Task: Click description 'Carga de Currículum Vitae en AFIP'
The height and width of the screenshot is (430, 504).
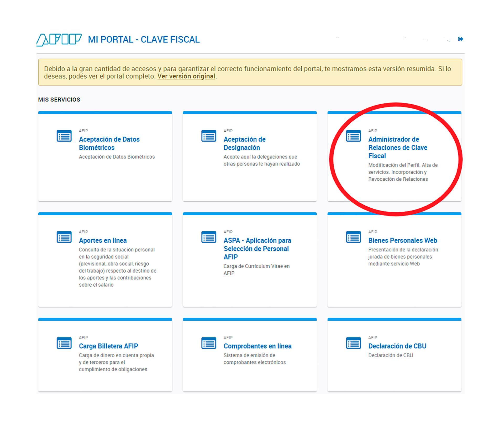Action: coord(256,270)
